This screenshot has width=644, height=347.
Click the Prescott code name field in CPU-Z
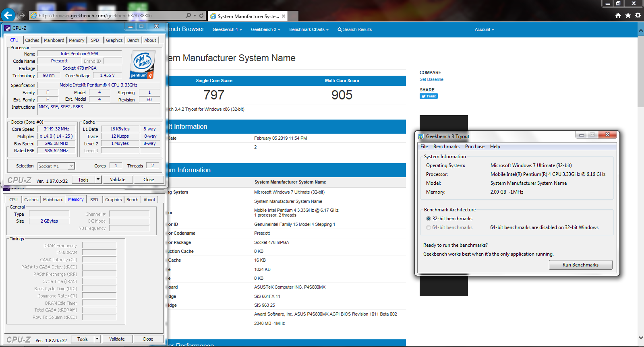[59, 61]
